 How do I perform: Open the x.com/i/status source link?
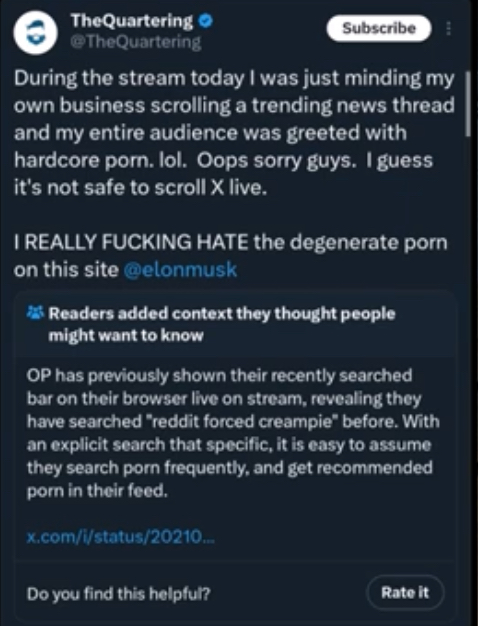(x=121, y=537)
